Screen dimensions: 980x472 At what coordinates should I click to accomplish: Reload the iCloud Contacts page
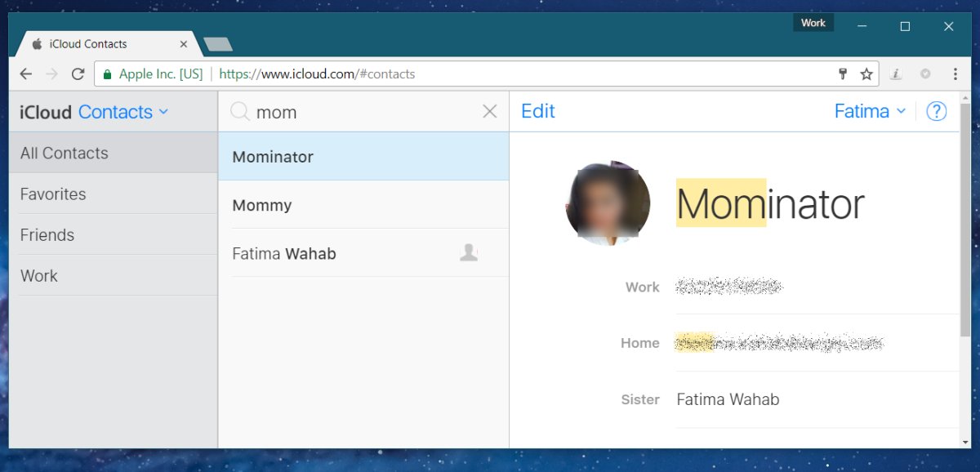click(78, 74)
